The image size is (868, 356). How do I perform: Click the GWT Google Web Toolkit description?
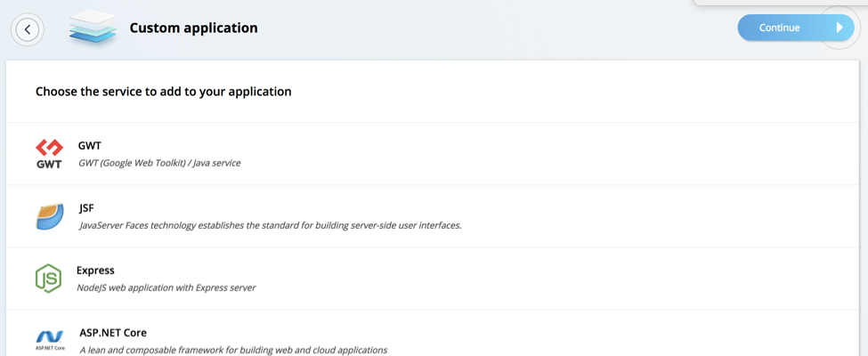tap(159, 164)
